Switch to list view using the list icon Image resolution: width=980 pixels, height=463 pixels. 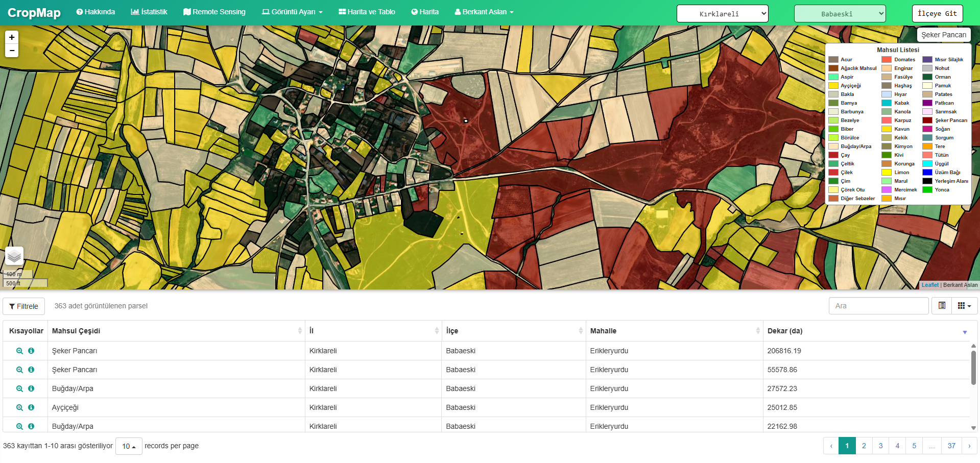[x=941, y=306]
